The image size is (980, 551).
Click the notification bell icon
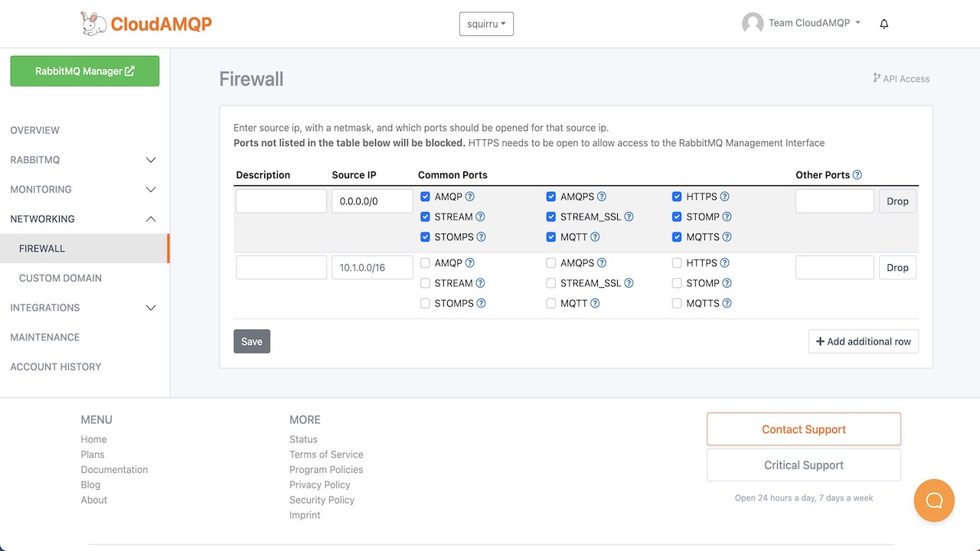(884, 24)
